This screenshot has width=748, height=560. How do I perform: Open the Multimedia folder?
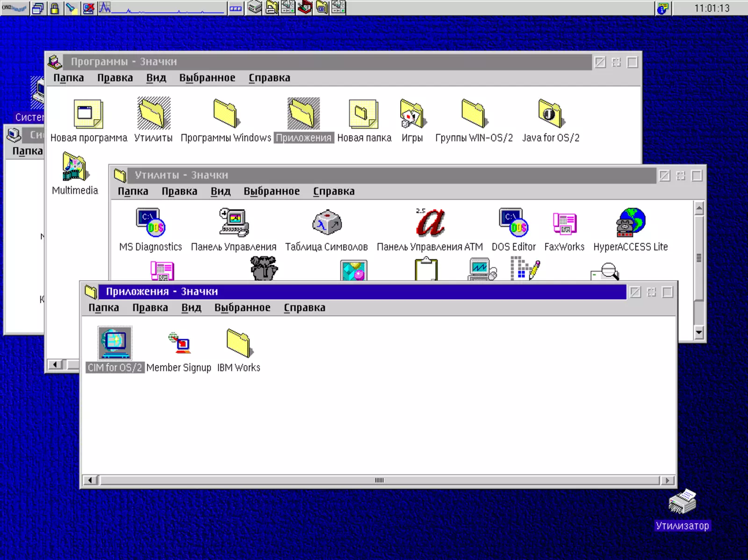tap(75, 167)
